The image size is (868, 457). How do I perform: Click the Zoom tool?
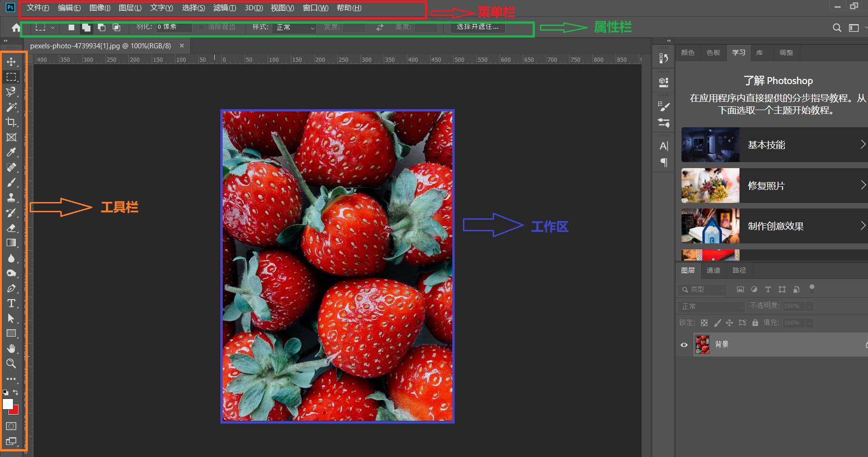(11, 363)
